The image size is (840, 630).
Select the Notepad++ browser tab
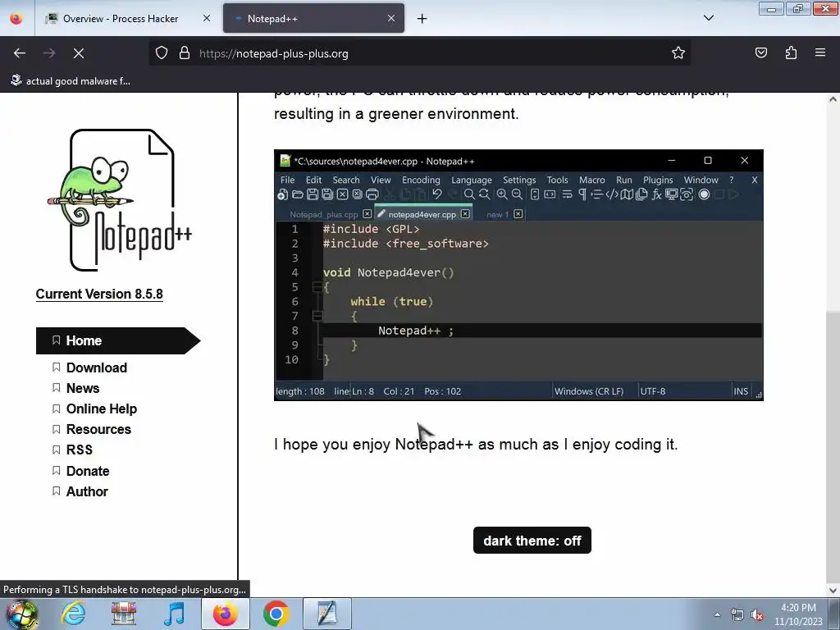pyautogui.click(x=313, y=18)
